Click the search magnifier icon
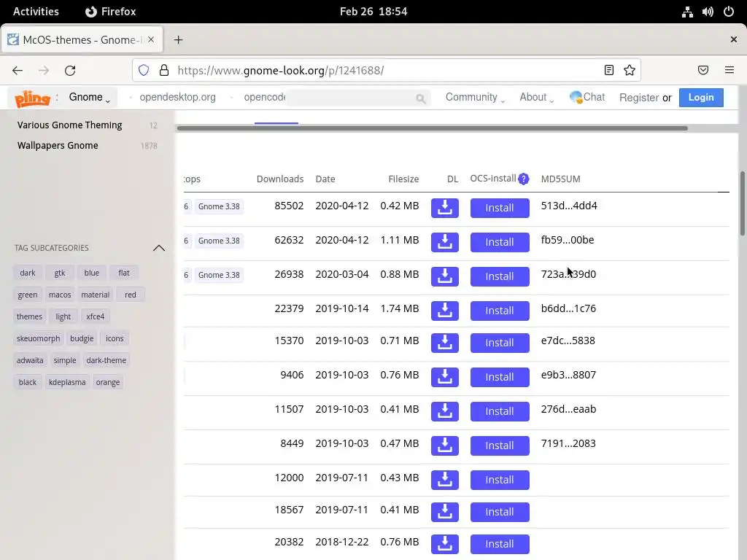This screenshot has width=747, height=560. [x=420, y=98]
